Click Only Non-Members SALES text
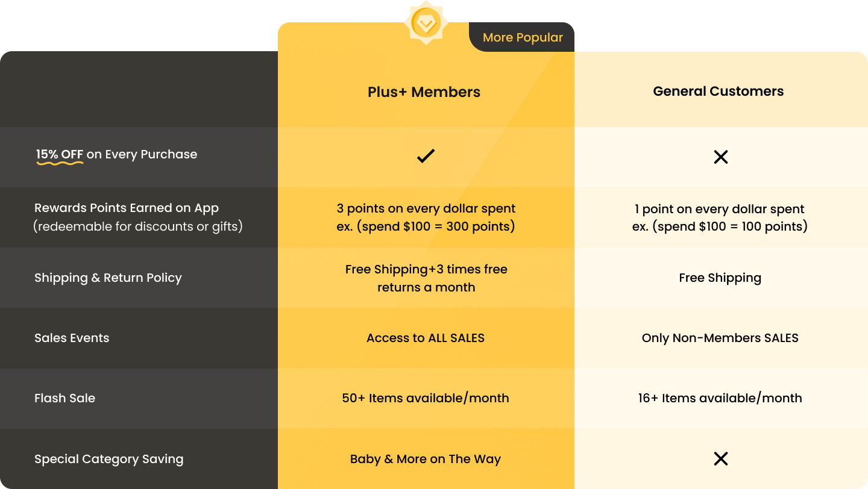Screen dimensions: 868x489 [x=720, y=338]
